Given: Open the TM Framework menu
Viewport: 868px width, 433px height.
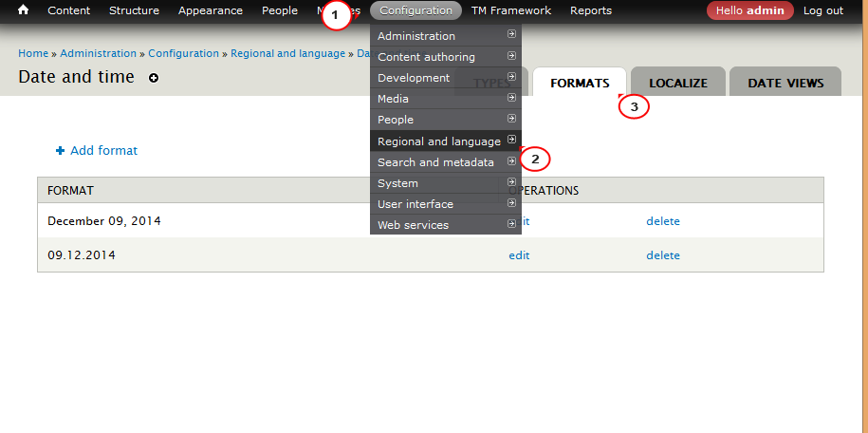Looking at the screenshot, I should (x=511, y=10).
